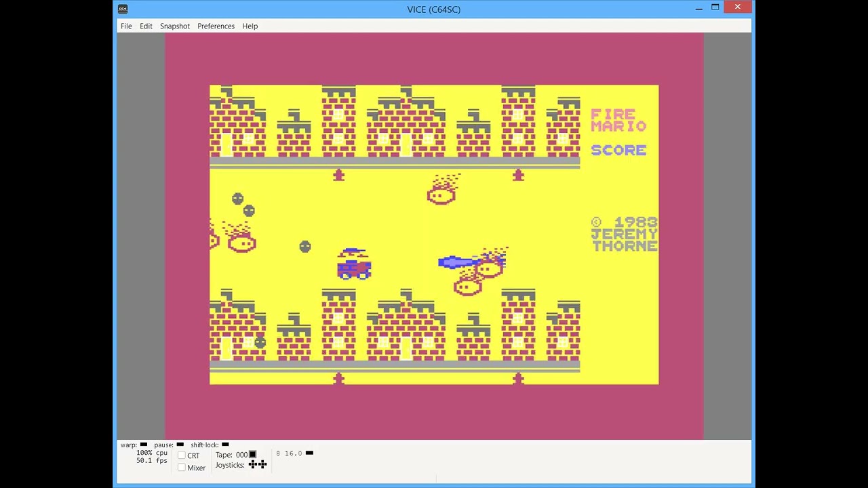Image resolution: width=868 pixels, height=488 pixels.
Task: Click the fireball below the top-center hydrant
Action: pyautogui.click(x=442, y=190)
